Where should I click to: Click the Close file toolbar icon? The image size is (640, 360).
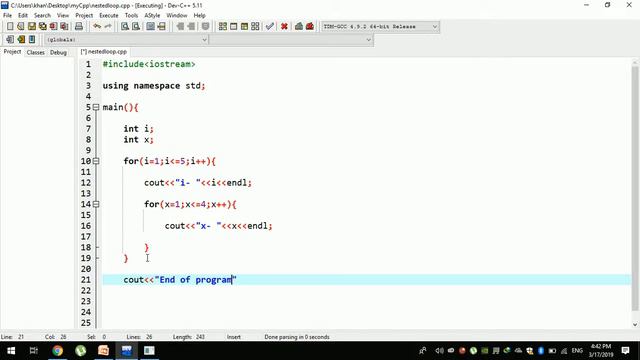pos(53,27)
